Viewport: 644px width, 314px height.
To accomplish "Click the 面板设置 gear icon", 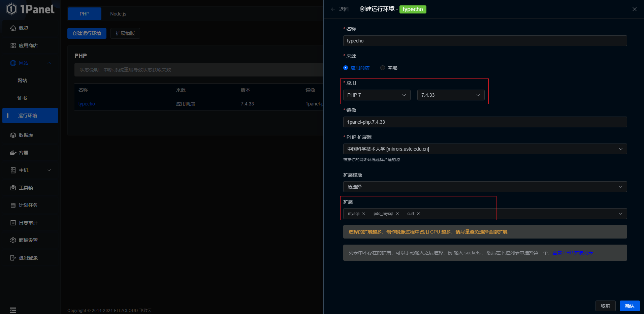I will point(13,240).
